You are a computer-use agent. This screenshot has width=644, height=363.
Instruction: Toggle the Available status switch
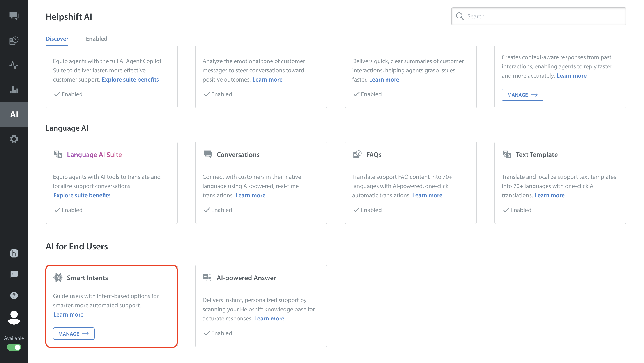coord(14,347)
